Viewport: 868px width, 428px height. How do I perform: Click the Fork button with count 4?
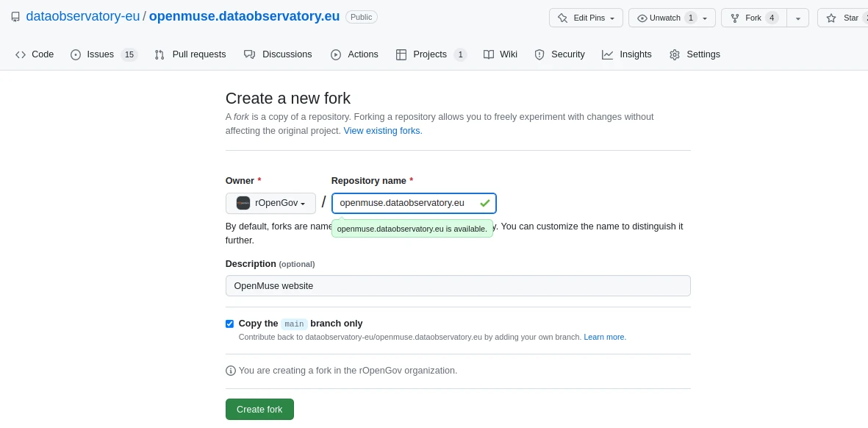coord(753,18)
